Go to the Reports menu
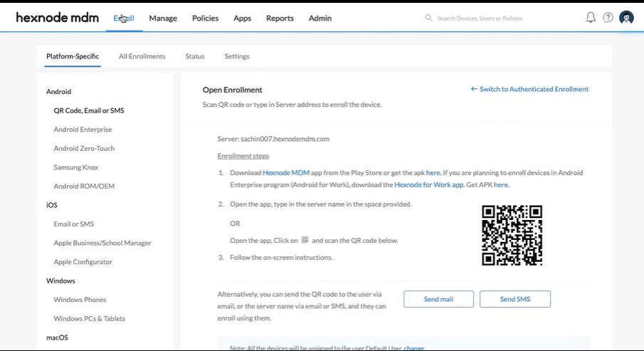This screenshot has height=351, width=644. click(x=280, y=18)
